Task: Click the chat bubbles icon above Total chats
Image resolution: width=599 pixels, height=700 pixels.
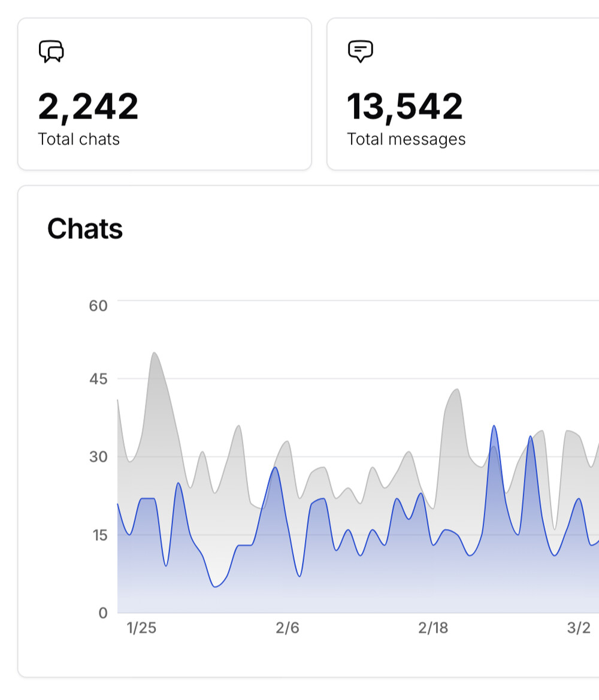Action: (x=52, y=51)
